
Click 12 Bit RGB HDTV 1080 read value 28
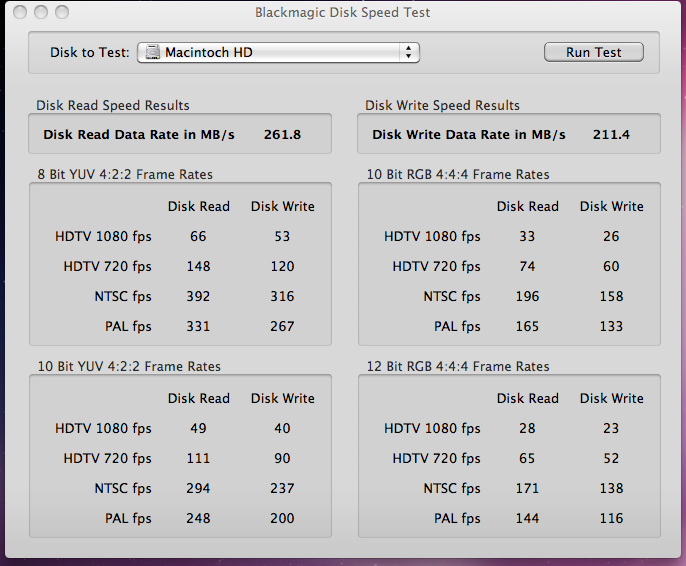[x=527, y=428]
